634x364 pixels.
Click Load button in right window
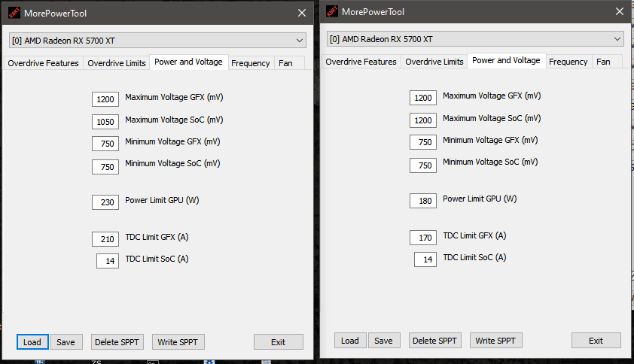coord(350,340)
